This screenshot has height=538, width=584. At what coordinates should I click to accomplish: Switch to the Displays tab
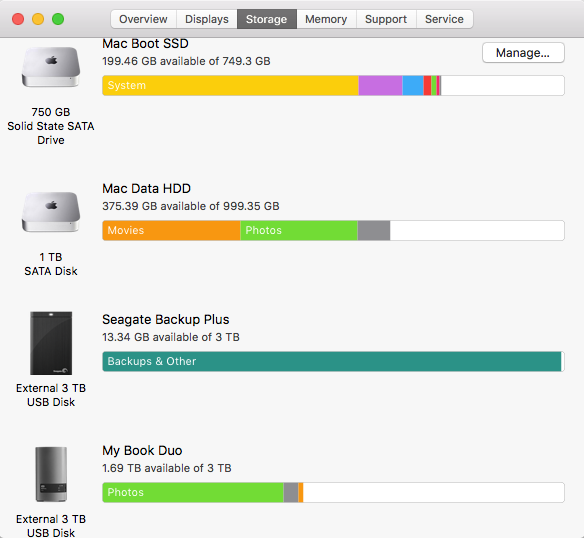coord(207,19)
